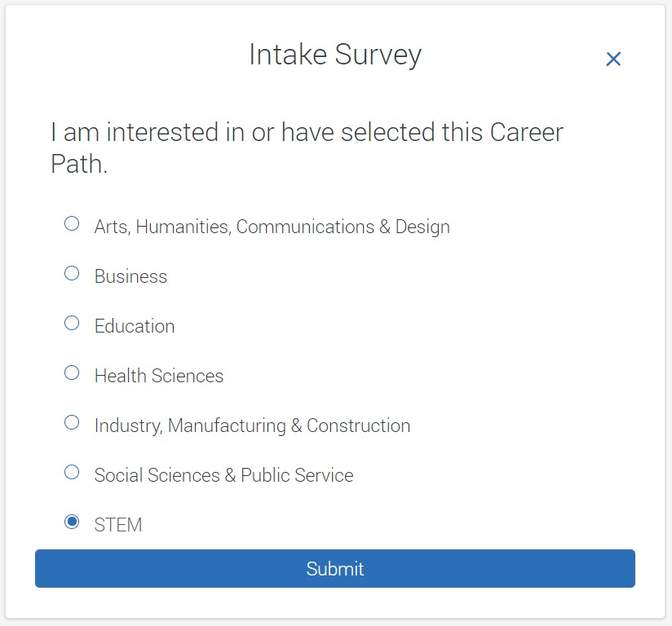672x626 pixels.
Task: Click the STEM radio button
Action: coord(72,521)
